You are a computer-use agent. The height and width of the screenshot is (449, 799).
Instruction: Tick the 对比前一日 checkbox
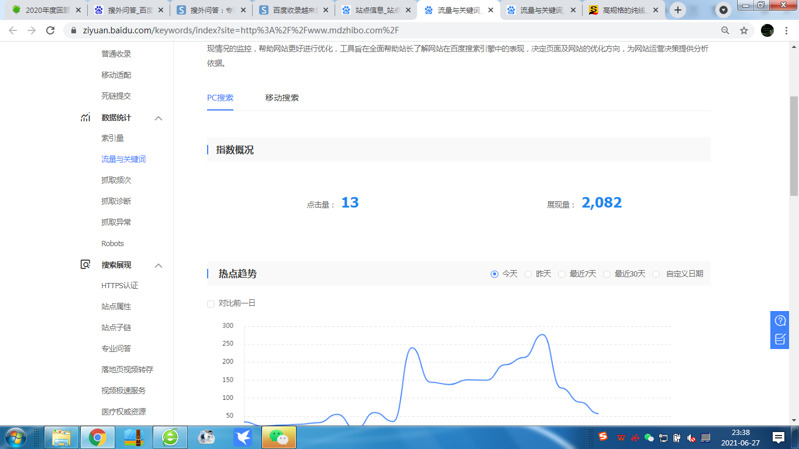click(x=210, y=304)
